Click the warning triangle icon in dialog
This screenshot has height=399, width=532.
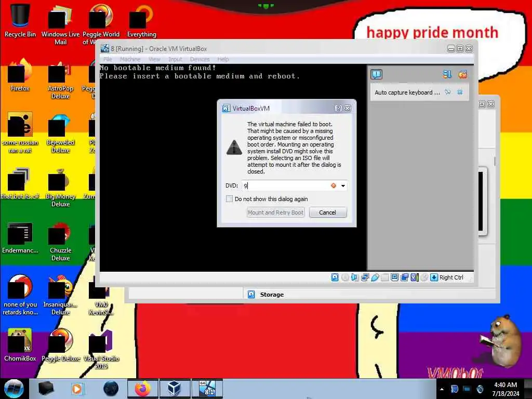tap(234, 147)
